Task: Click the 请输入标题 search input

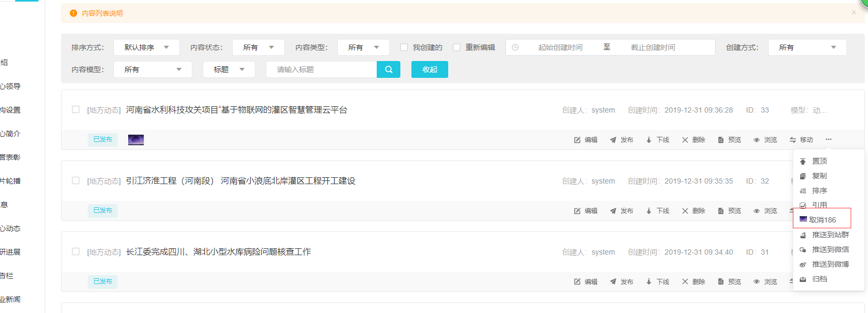Action: click(x=322, y=69)
